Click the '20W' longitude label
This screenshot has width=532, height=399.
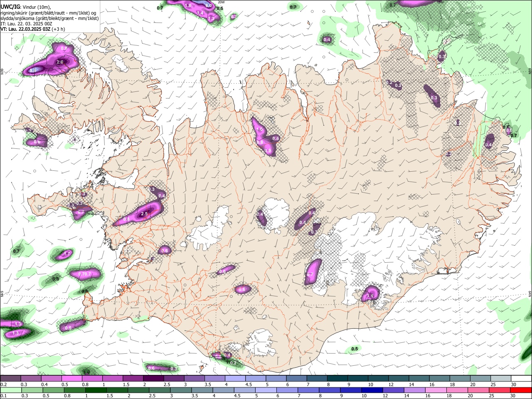(221, 2)
